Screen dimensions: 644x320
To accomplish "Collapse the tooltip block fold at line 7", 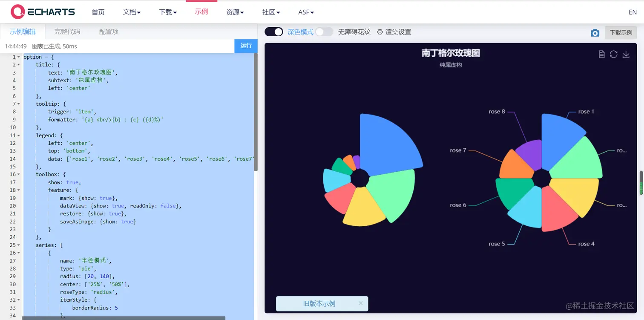I will pyautogui.click(x=19, y=104).
